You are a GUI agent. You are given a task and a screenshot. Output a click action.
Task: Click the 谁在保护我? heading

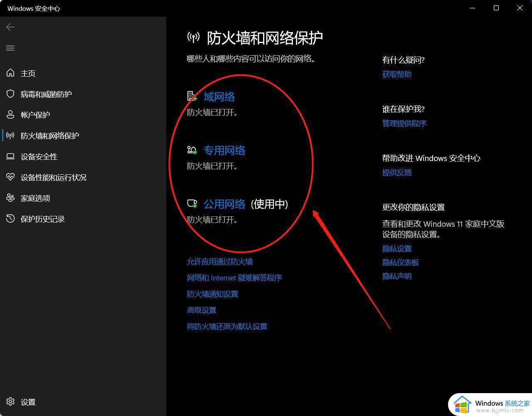[x=404, y=109]
